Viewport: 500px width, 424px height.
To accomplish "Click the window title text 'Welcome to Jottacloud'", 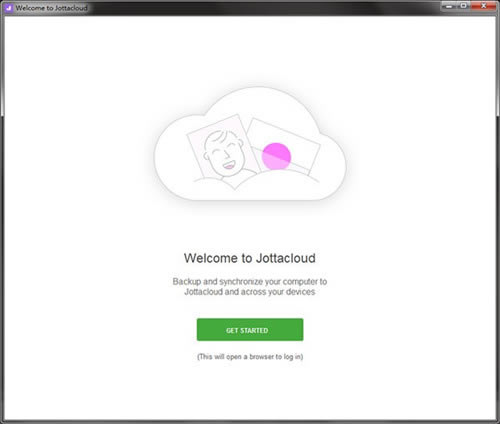I will coord(52,8).
